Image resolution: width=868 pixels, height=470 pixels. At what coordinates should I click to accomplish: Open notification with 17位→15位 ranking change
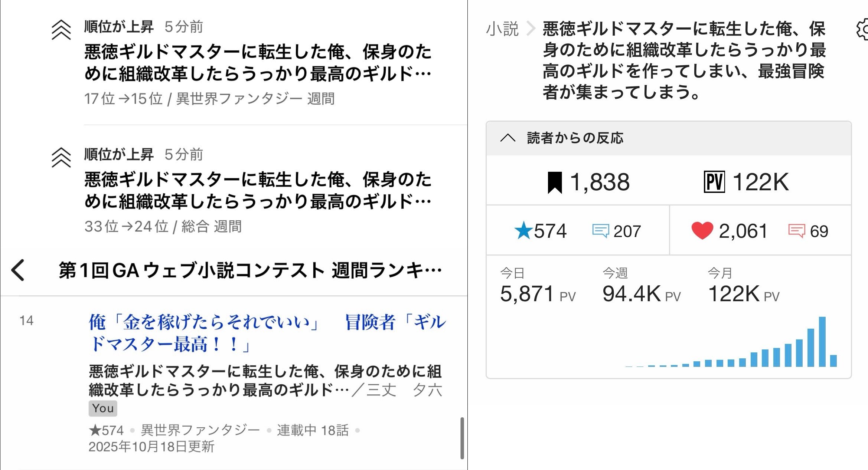pos(258,63)
